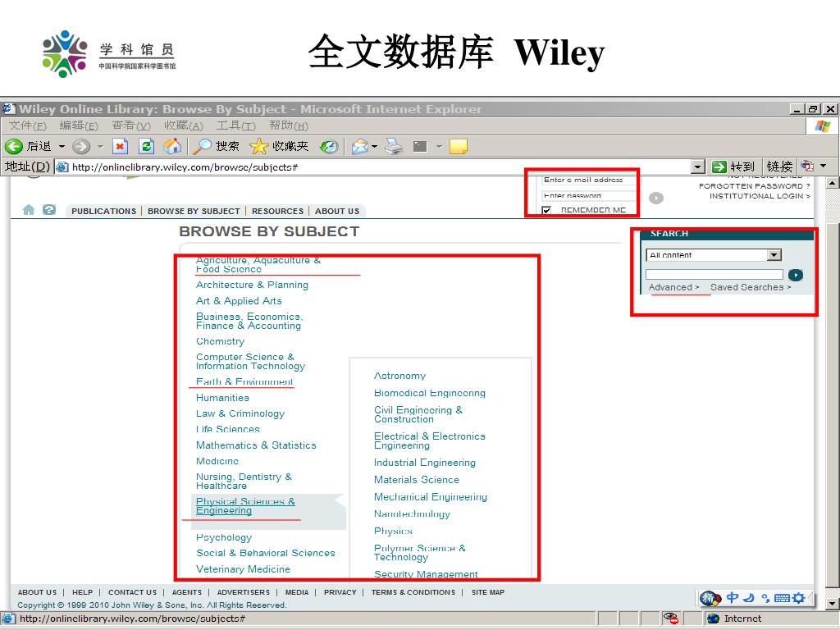Open BROWSE BY SUBJECT nav tab
This screenshot has width=840, height=630.
click(x=194, y=211)
